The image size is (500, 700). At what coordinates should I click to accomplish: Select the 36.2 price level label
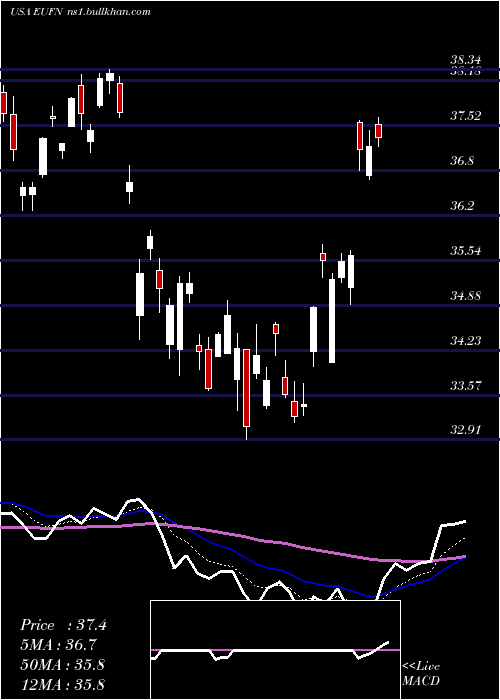coord(462,206)
